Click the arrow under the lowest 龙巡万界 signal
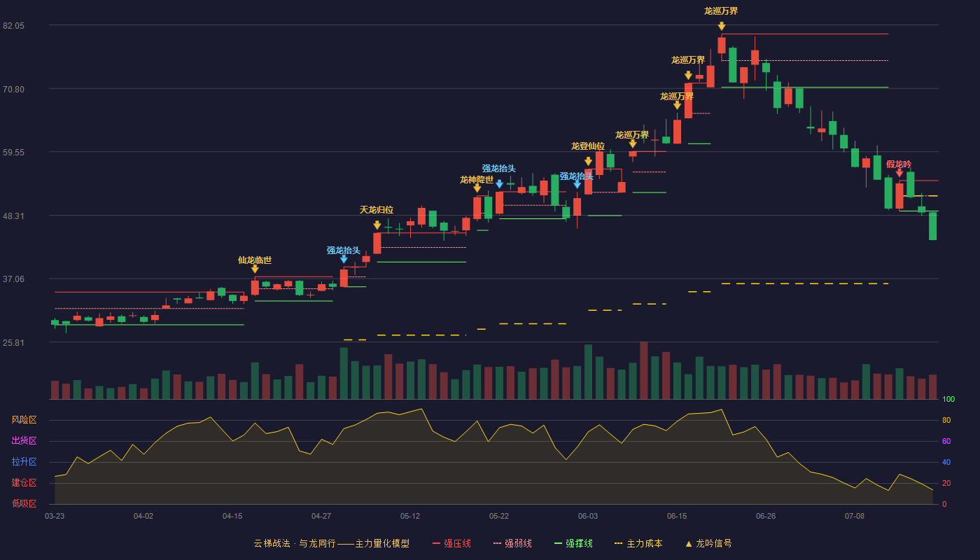980x560 pixels. 633,143
